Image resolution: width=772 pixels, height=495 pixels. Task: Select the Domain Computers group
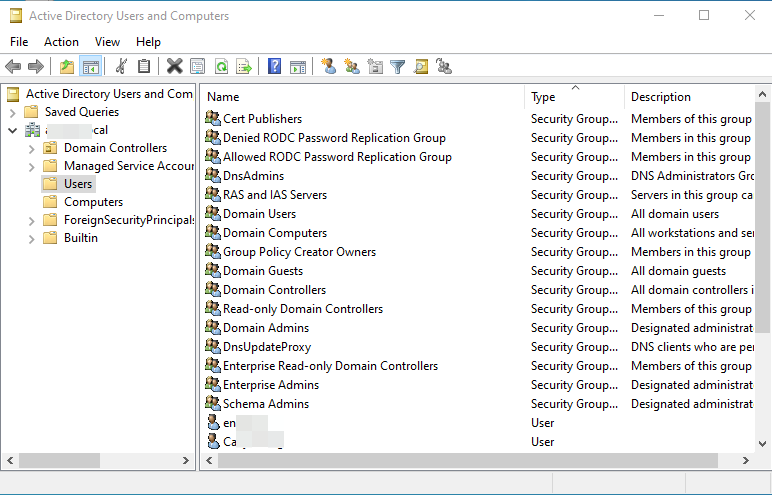tap(275, 232)
